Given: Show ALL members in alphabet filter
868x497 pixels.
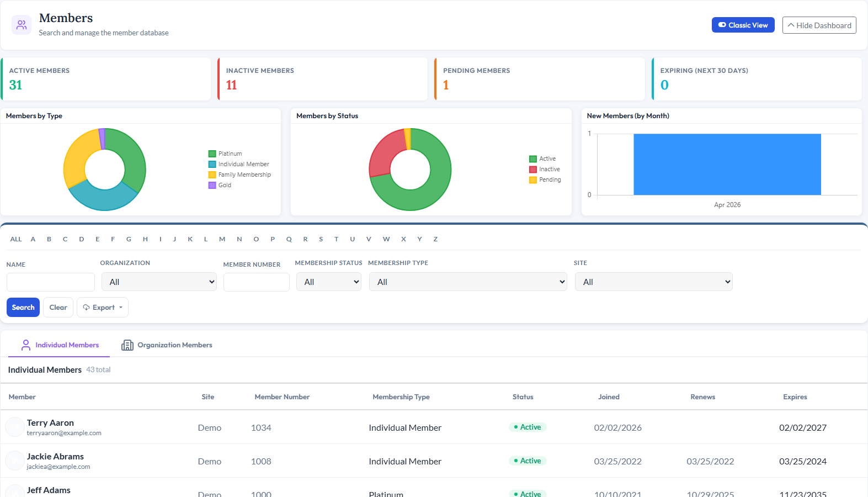Looking at the screenshot, I should 16,239.
